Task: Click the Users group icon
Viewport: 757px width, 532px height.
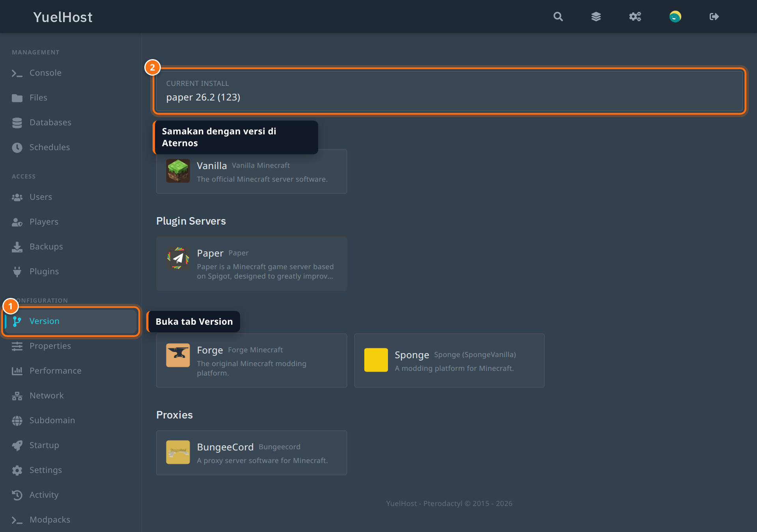Action: coord(17,197)
